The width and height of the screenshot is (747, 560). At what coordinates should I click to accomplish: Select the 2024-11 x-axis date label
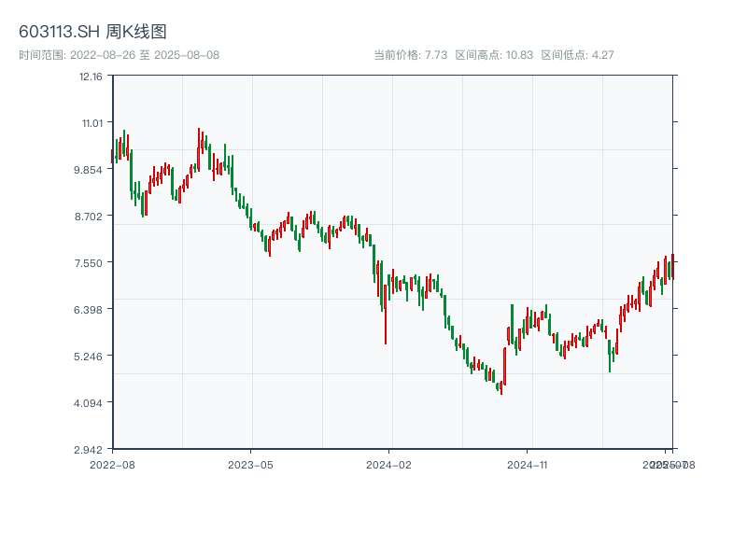[528, 464]
